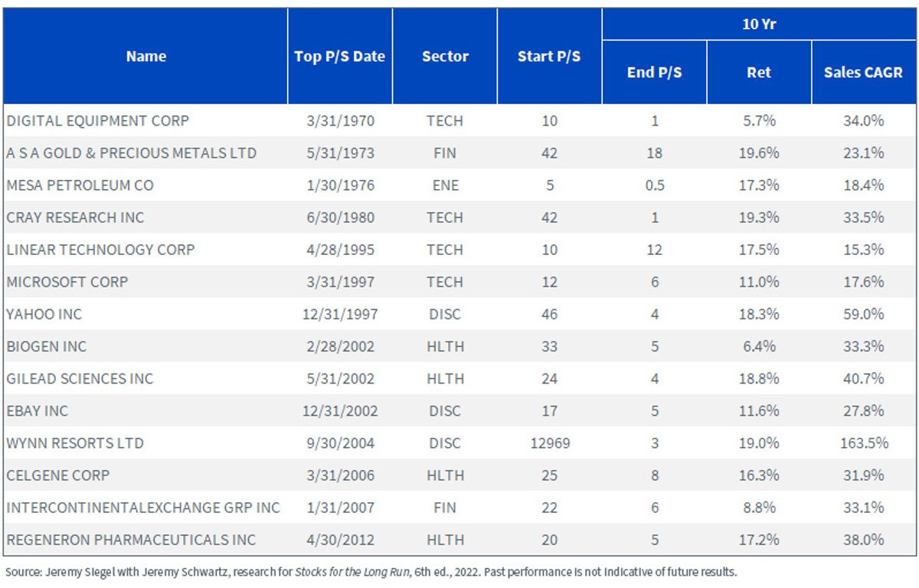Click the date 1/30/1976
The height and width of the screenshot is (588, 919).
click(340, 185)
